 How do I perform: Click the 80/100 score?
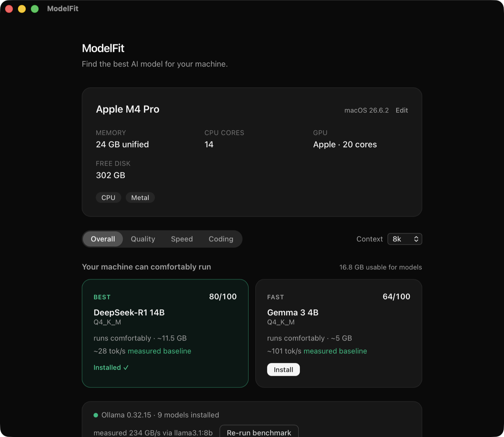coord(223,296)
